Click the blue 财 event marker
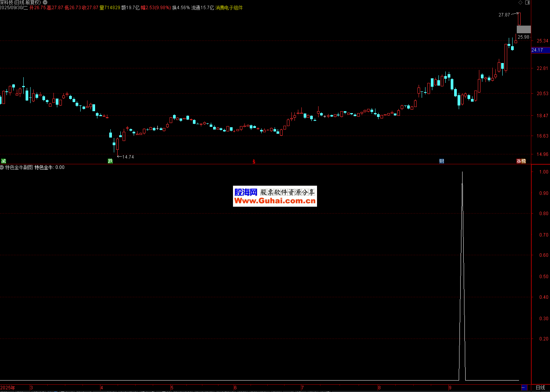 click(x=442, y=161)
